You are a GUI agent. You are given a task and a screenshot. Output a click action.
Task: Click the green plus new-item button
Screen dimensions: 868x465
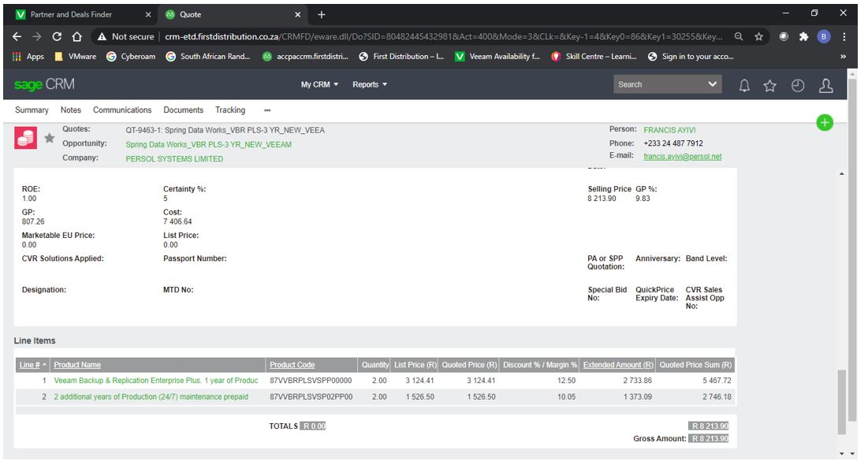[x=825, y=122]
